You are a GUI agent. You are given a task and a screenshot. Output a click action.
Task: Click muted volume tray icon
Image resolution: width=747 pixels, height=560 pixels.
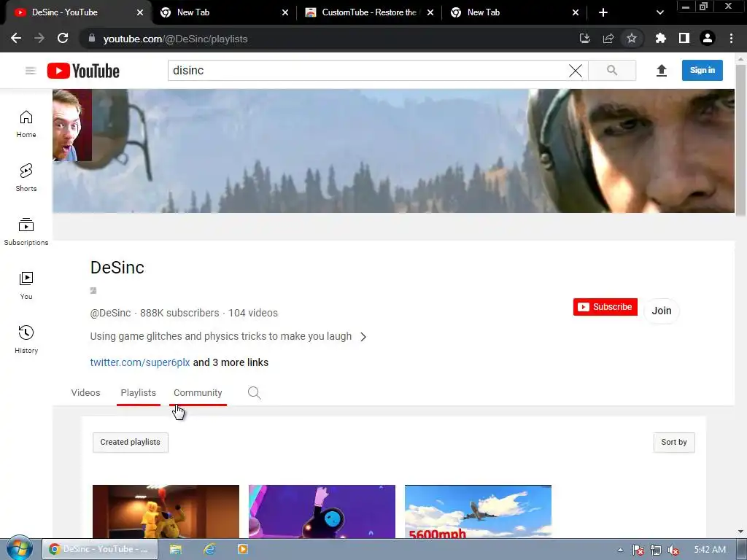673,551
